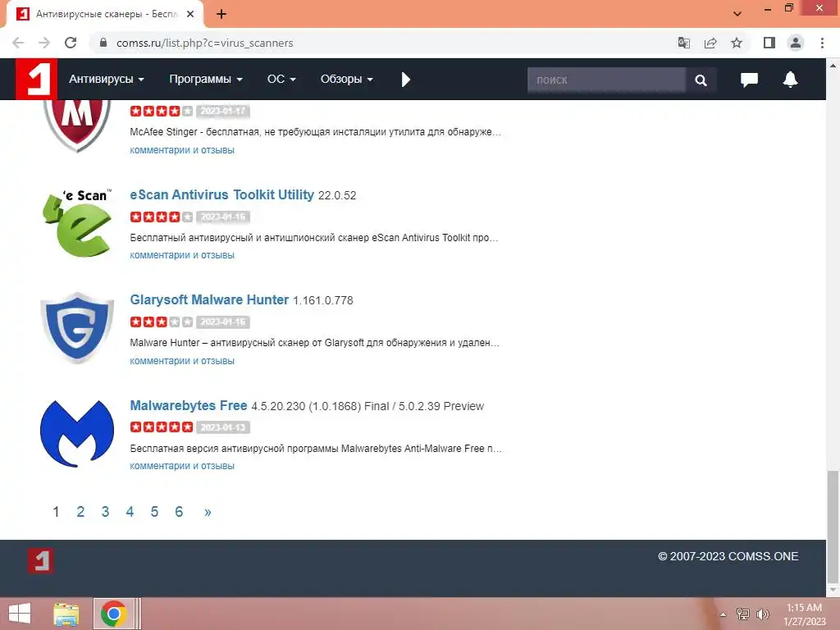Click the network tray icon

tap(742, 614)
